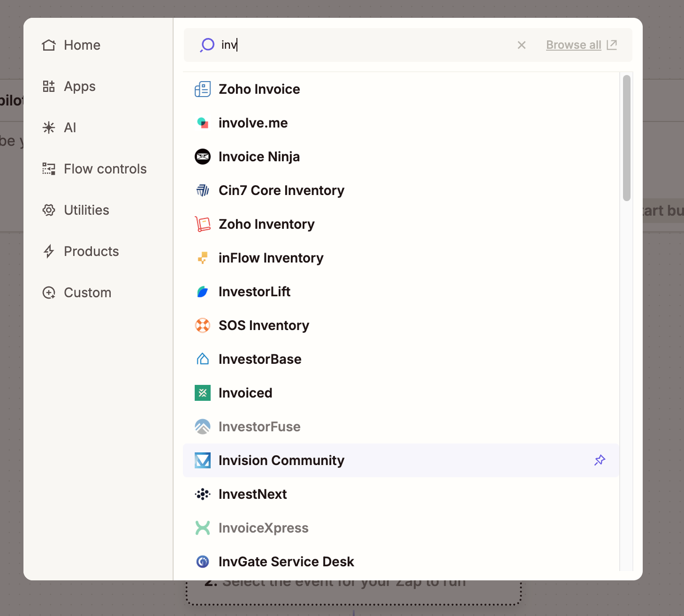The height and width of the screenshot is (616, 684).
Task: Clear the search field with X
Action: [x=522, y=45]
